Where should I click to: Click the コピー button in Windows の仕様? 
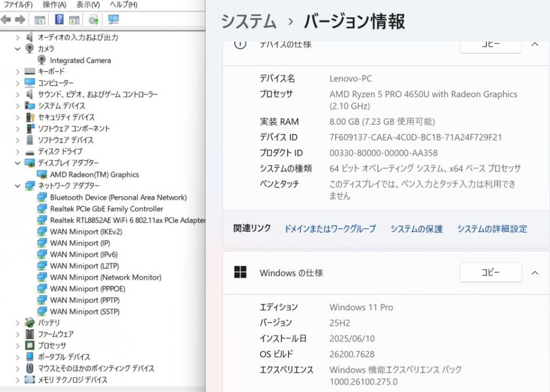491,272
